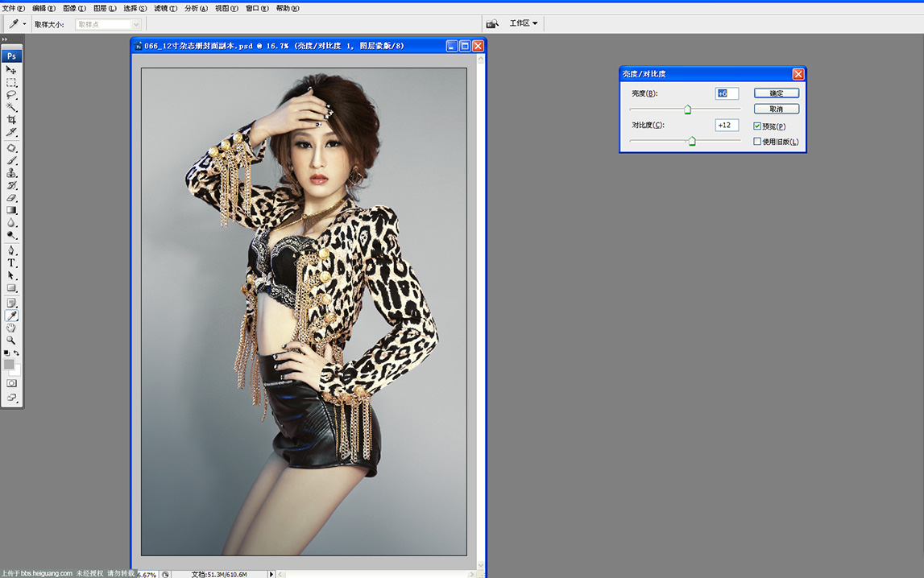Click the 取消 cancel button
The width and height of the screenshot is (924, 578).
(x=777, y=109)
